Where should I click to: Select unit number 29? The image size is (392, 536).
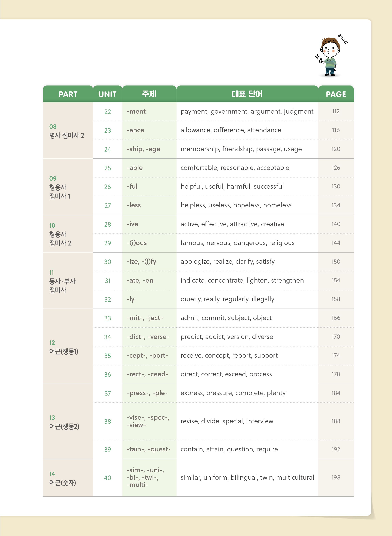108,243
